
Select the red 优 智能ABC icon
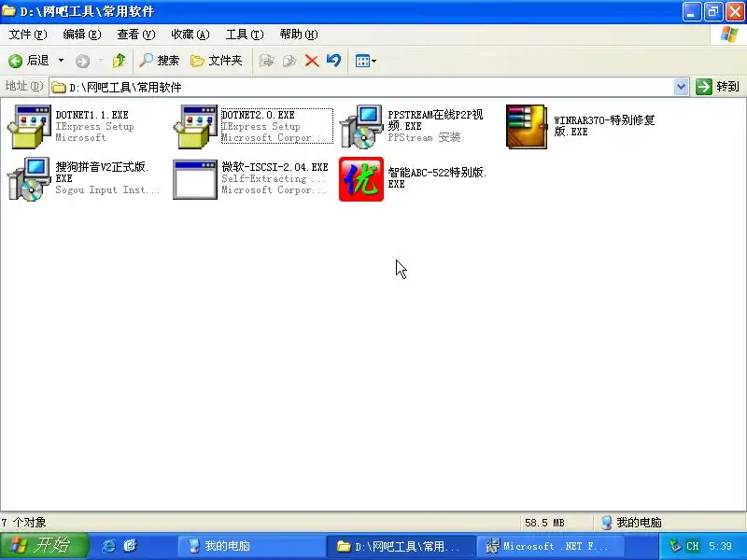tap(361, 179)
